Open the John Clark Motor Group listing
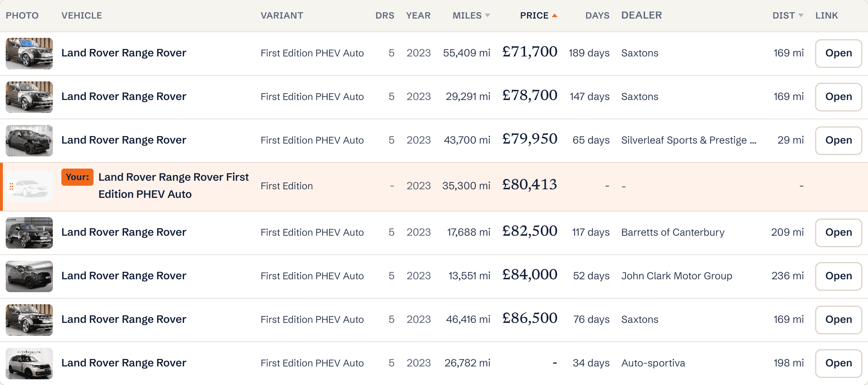This screenshot has width=868, height=385. pos(838,276)
